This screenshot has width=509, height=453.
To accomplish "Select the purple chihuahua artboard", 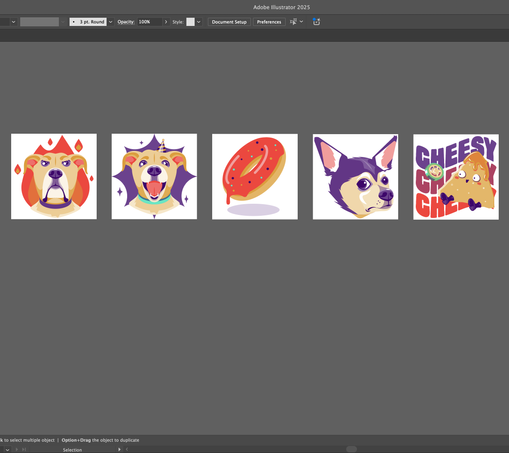I will (x=355, y=177).
